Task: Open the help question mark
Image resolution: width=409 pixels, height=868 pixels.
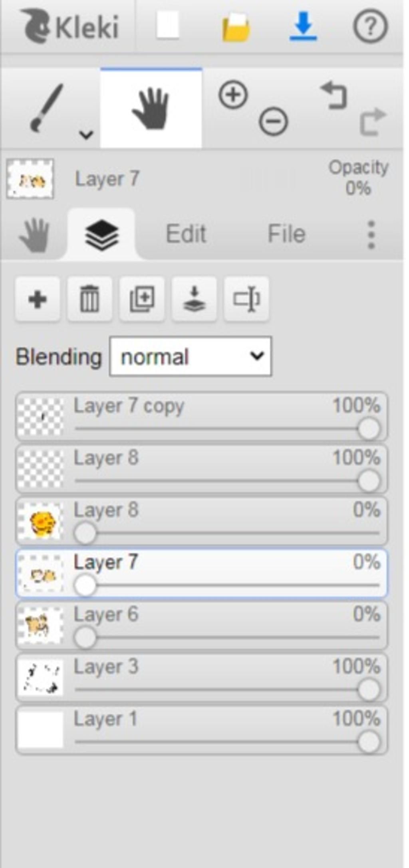Action: 370,27
